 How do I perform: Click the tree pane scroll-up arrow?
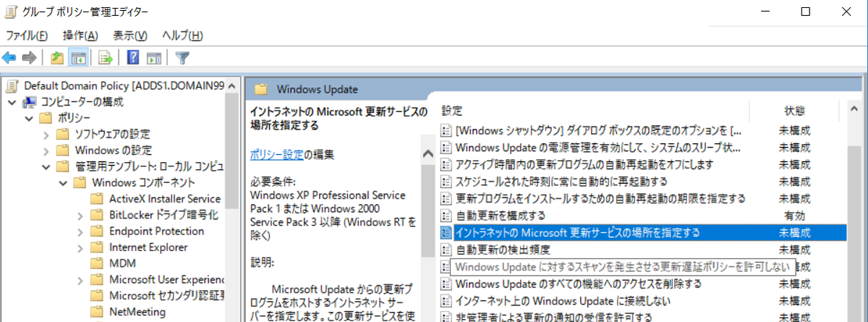tap(233, 85)
